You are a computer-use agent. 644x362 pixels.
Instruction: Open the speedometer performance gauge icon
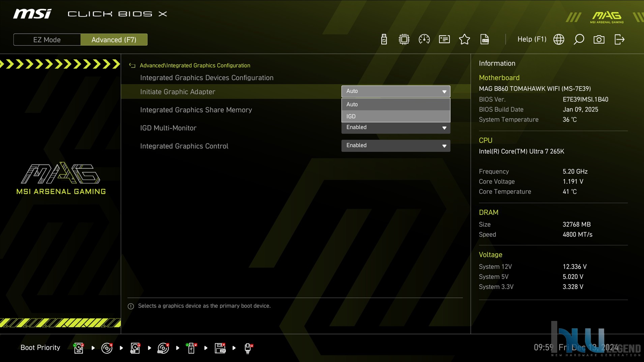click(x=424, y=39)
